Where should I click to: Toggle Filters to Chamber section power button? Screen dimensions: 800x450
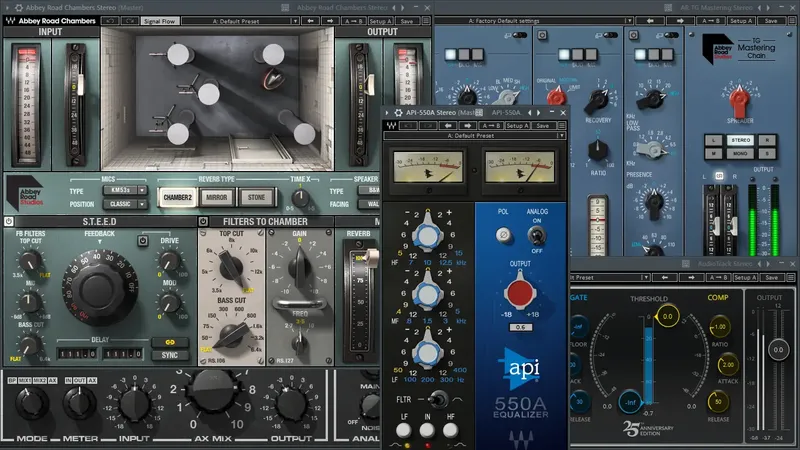pyautogui.click(x=203, y=221)
